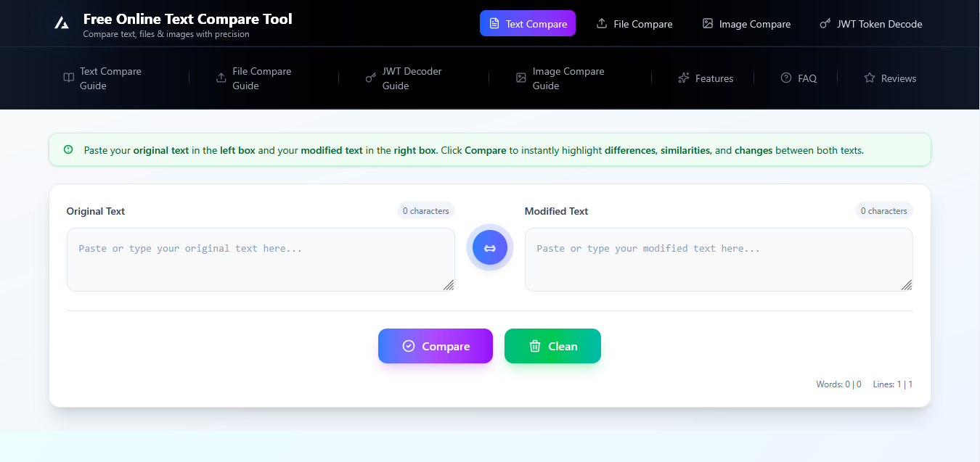980x462 pixels.
Task: Click the checkmark icon inside Compare button
Action: [x=409, y=346]
